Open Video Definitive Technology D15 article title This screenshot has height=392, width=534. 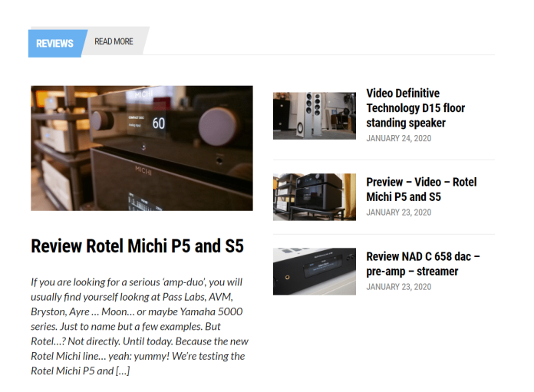[x=416, y=108]
